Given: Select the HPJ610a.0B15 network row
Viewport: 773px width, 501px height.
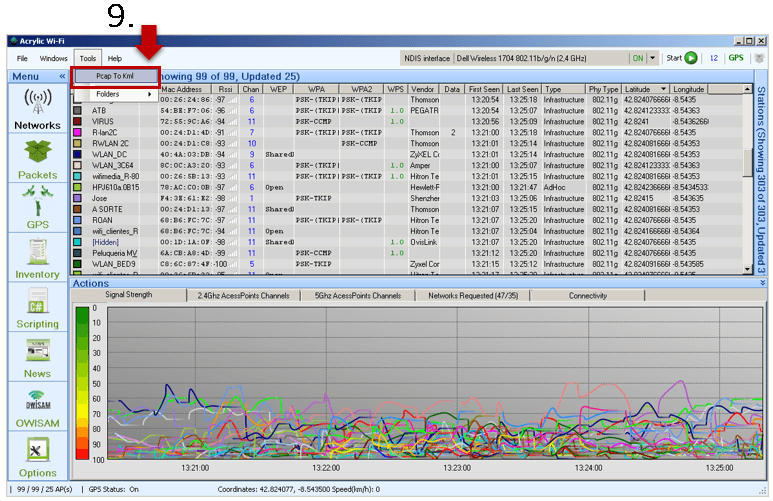Looking at the screenshot, I should tap(407, 187).
